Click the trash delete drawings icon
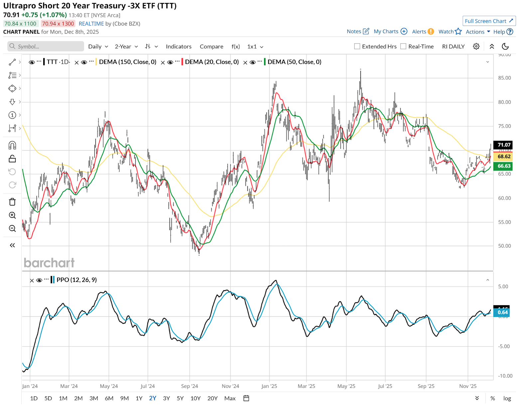This screenshot has width=532, height=409. click(12, 202)
